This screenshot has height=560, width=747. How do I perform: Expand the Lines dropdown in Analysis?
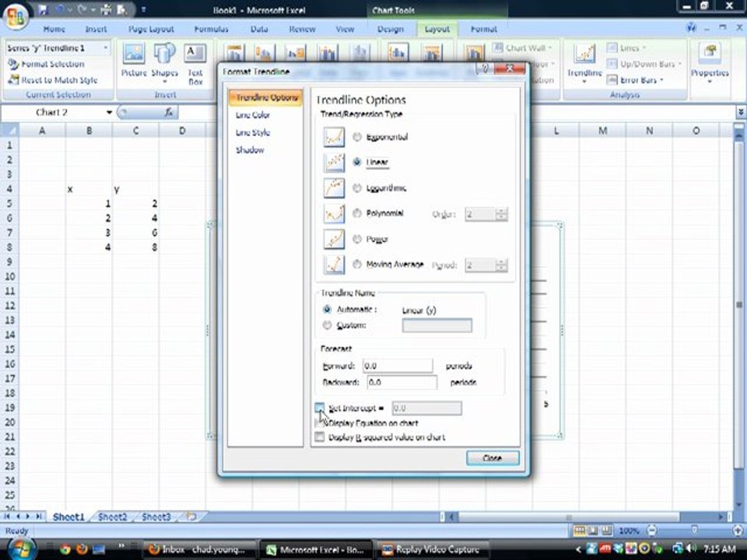[x=644, y=48]
